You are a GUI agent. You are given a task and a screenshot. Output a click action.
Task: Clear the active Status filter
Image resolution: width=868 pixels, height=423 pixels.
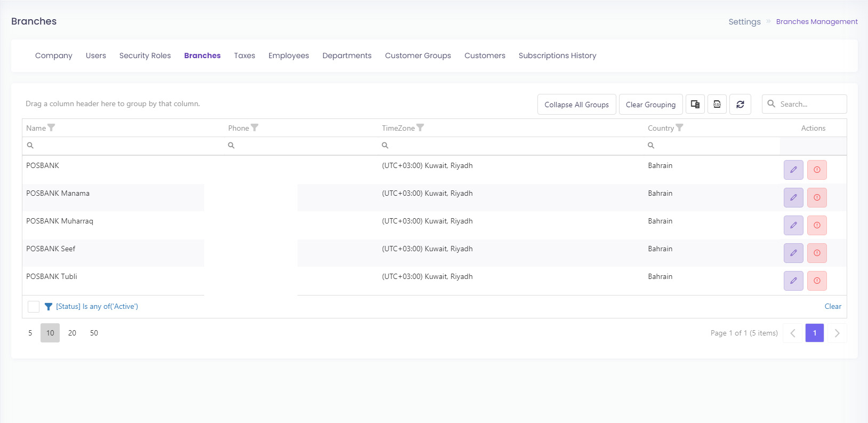pyautogui.click(x=833, y=306)
